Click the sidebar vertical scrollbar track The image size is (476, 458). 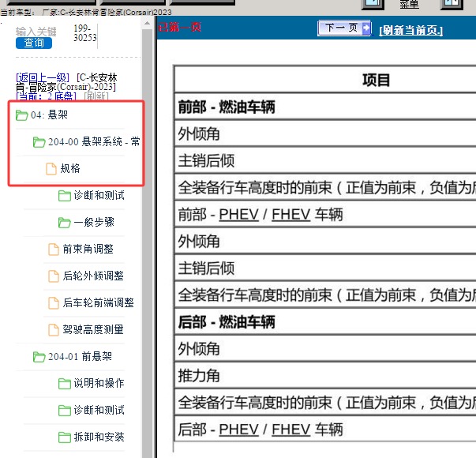(x=148, y=243)
